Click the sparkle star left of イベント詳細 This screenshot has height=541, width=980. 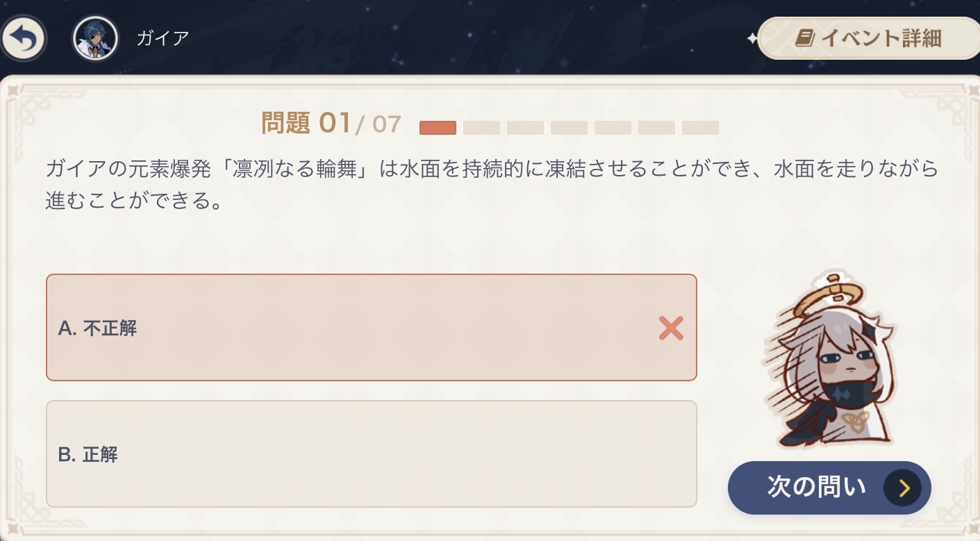coord(752,39)
